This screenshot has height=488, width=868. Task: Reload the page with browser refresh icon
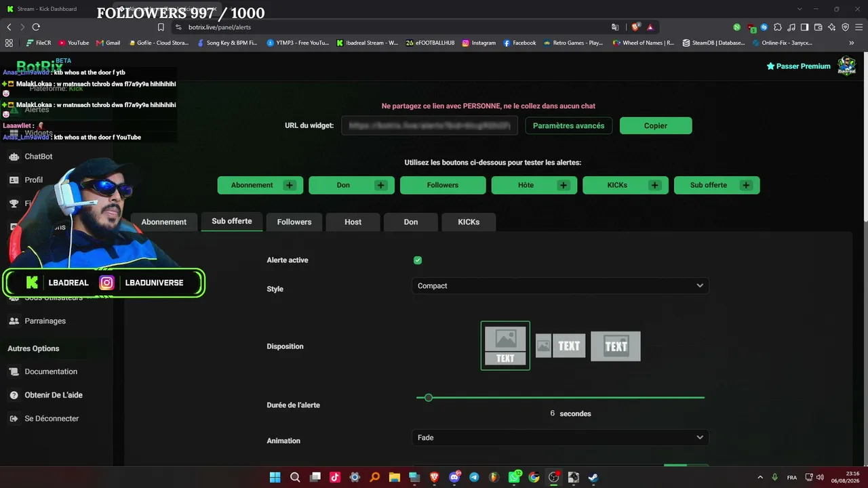[36, 27]
